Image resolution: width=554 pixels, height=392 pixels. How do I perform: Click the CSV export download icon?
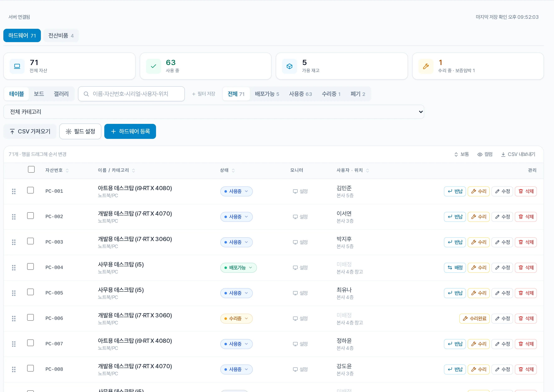pyautogui.click(x=503, y=155)
